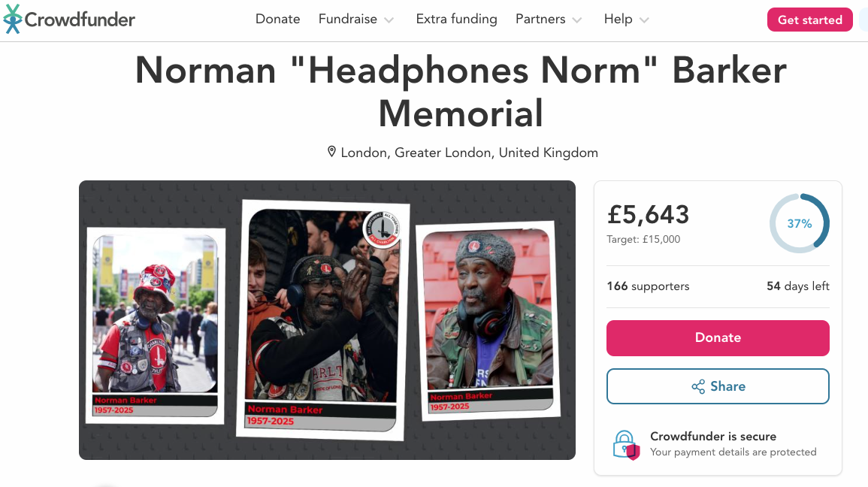Click the right Norman Barker photo card
This screenshot has width=868, height=487.
(488, 322)
